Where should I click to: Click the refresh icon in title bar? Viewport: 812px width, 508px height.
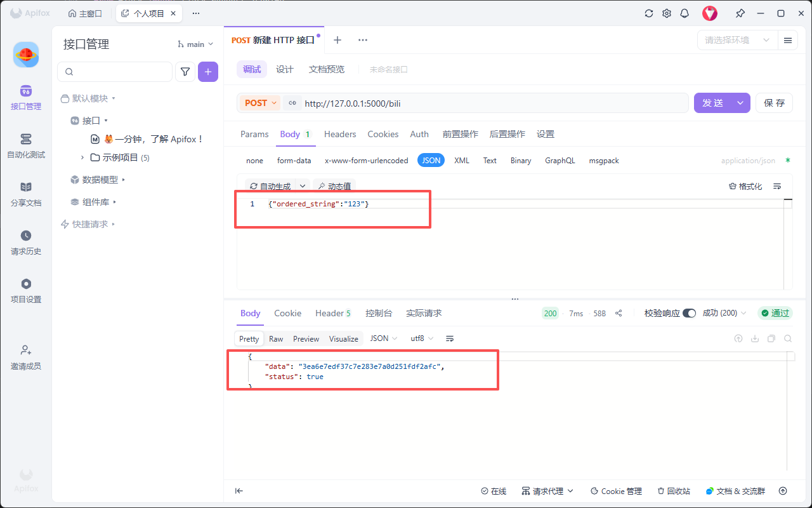click(648, 13)
